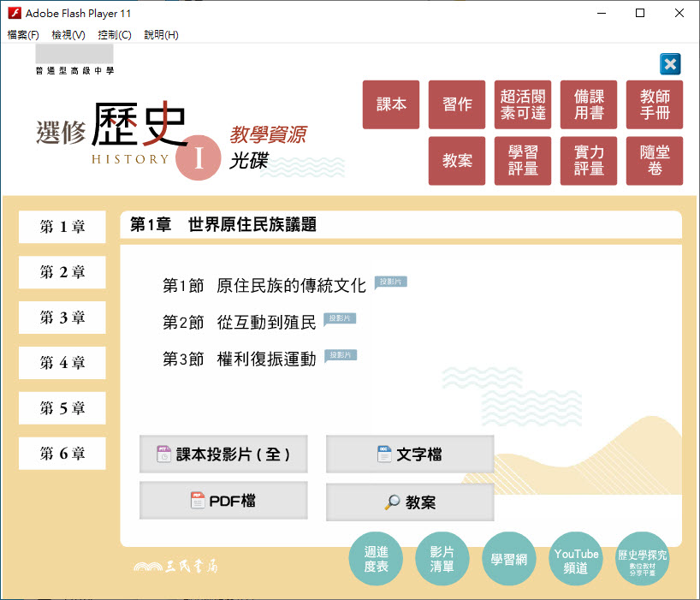Select the 第 2 章 chapter tab
Viewport: 700px width, 600px height.
pyautogui.click(x=62, y=272)
